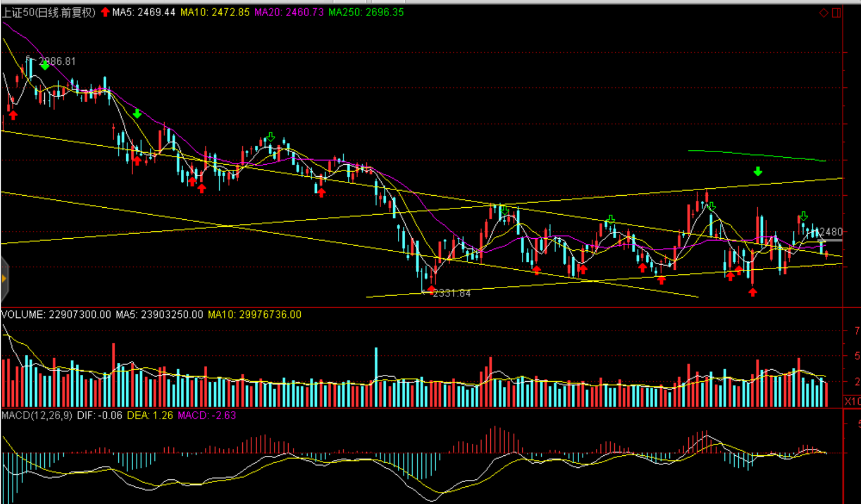
Task: Select the green MA250: 2696.35 label
Action: 366,12
